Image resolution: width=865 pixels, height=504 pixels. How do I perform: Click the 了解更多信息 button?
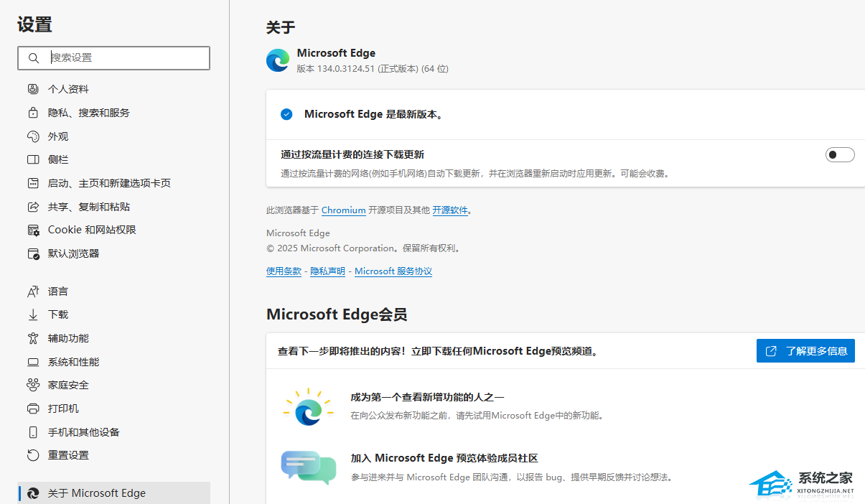coord(805,351)
